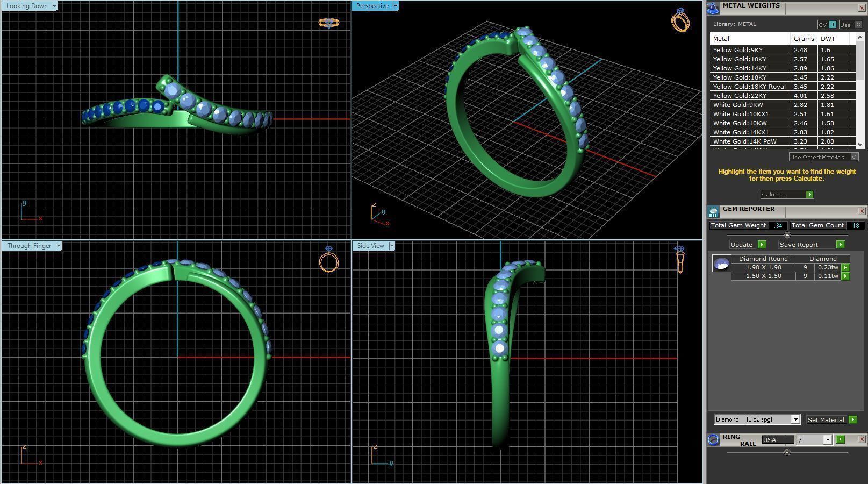Open the ring size 7 dropdown
This screenshot has height=484, width=868.
[827, 440]
